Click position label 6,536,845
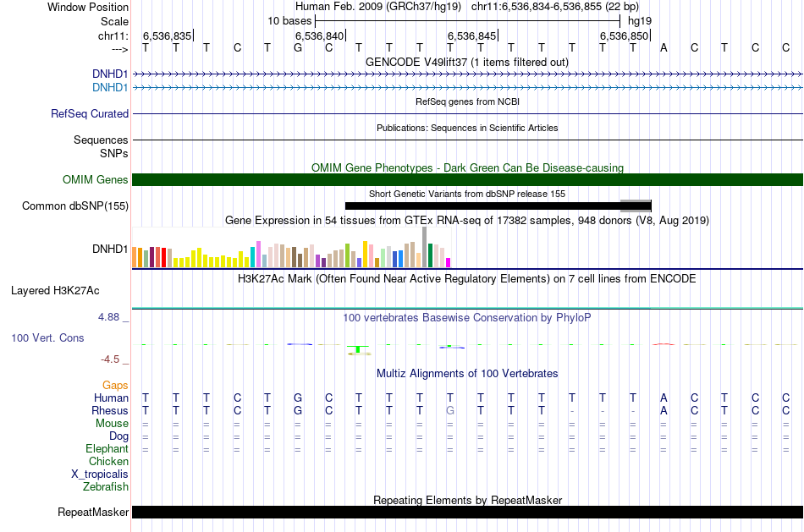This screenshot has height=532, width=804. (471, 36)
